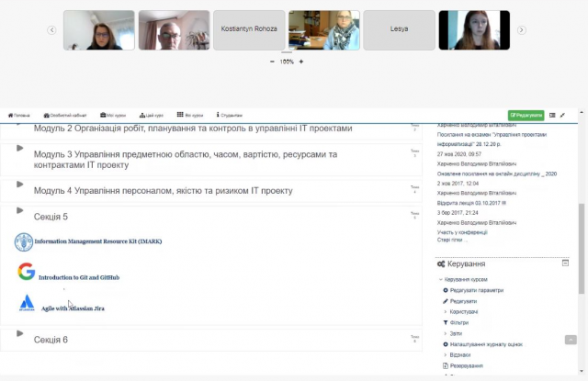Open Всі курси menu item
Screen dimensions: 588x381
tap(190, 115)
